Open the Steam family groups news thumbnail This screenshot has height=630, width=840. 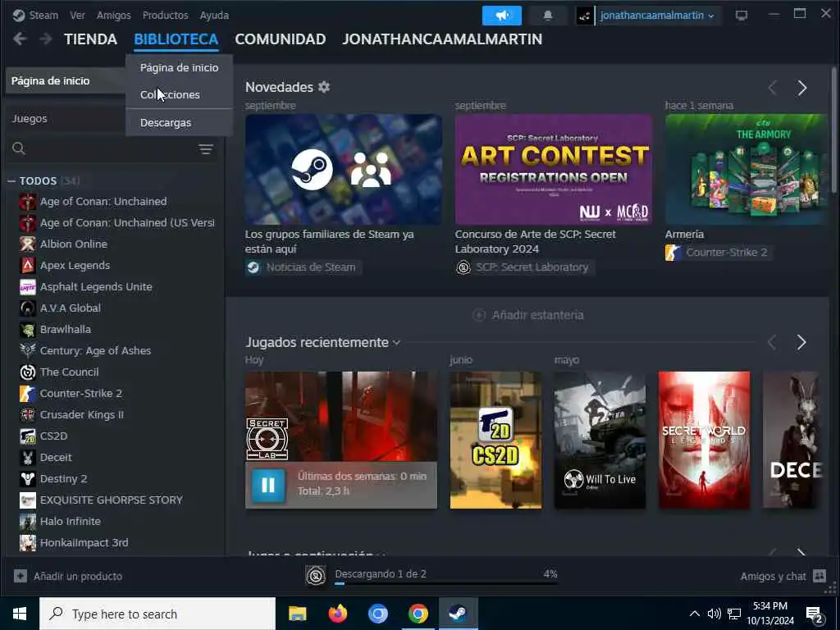344,169
